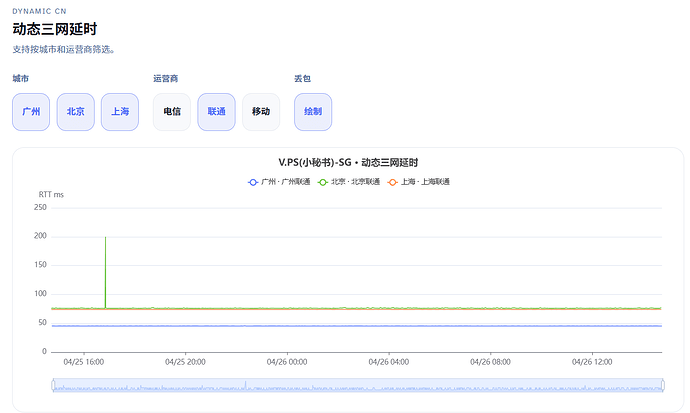
Task: Hide the 广州 · 广州联通 legend series
Action: (279, 182)
